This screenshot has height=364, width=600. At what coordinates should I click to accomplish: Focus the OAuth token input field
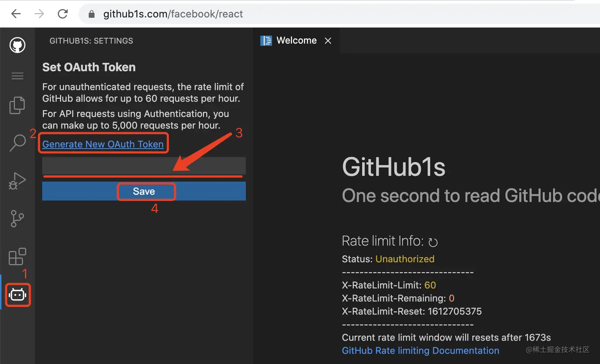click(144, 166)
